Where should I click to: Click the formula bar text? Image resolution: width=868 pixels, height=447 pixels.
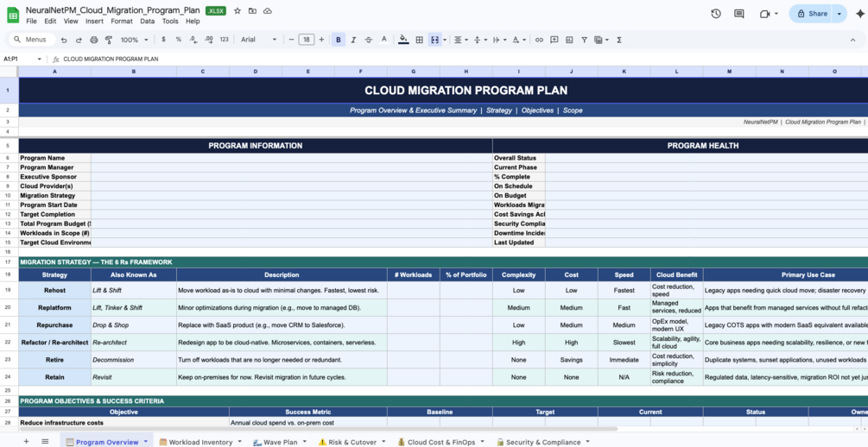pos(111,59)
